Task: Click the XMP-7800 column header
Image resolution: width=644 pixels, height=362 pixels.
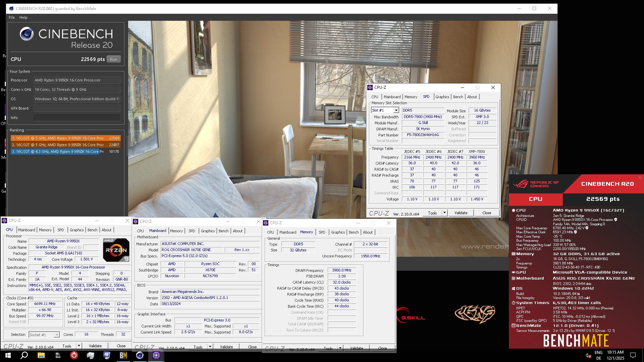Action: tap(477, 152)
